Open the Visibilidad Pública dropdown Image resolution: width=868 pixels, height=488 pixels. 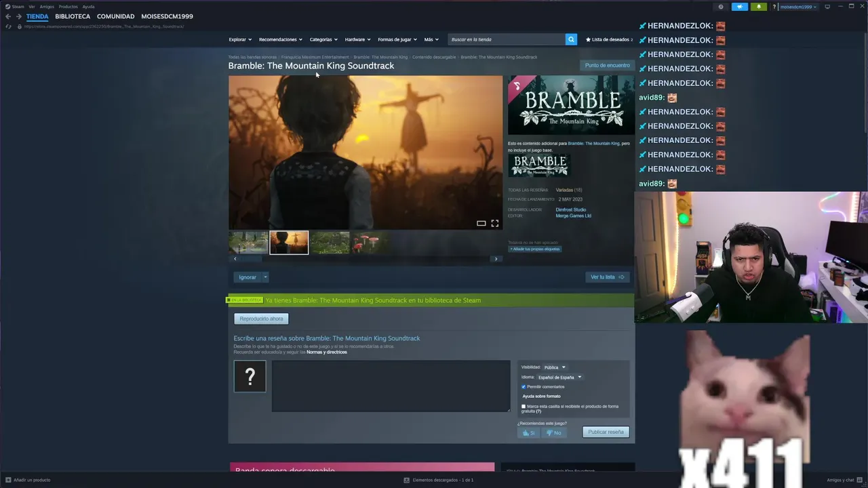[554, 367]
